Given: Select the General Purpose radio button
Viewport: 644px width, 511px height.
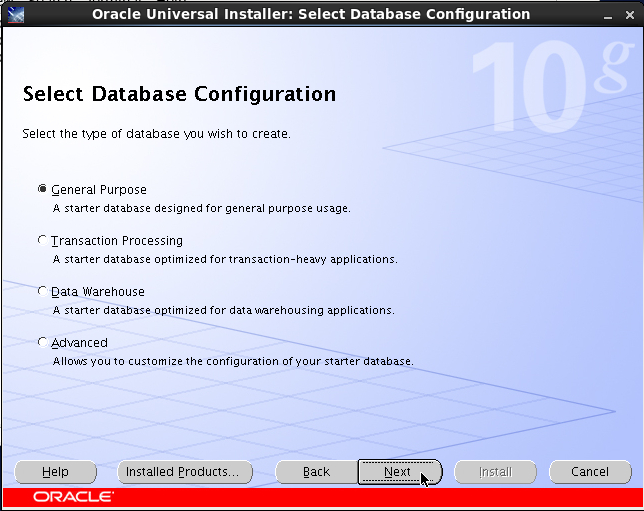Looking at the screenshot, I should pos(42,189).
